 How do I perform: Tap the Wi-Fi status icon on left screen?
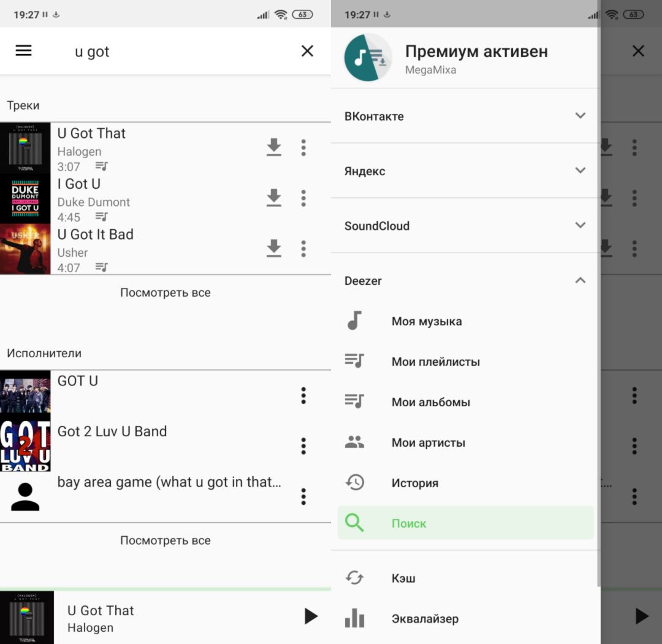280,15
